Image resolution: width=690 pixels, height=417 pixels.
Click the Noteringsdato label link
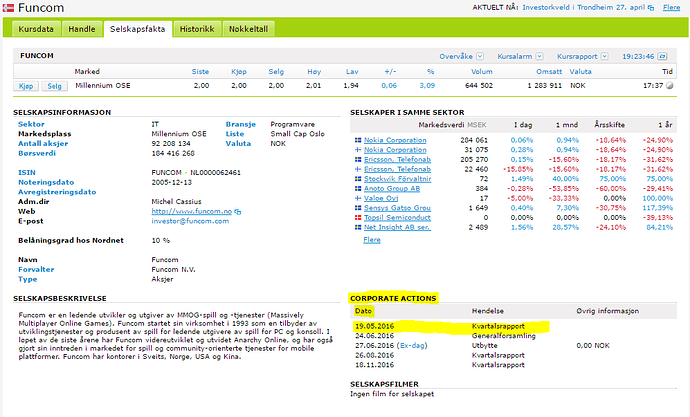46,182
